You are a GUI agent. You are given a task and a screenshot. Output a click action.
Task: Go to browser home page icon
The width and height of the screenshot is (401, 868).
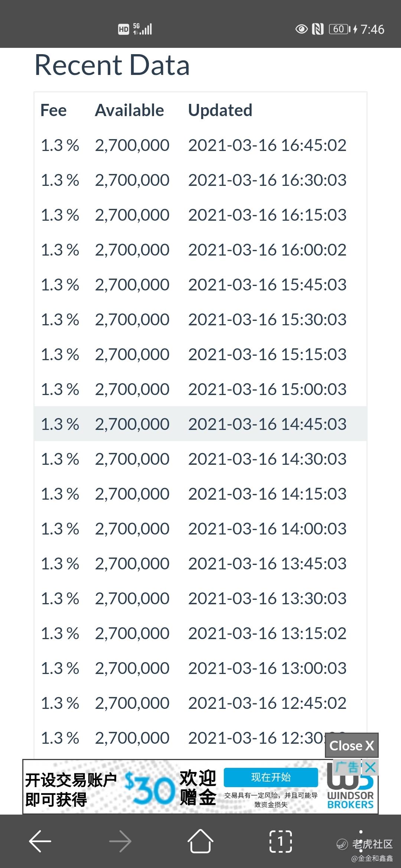pos(200,841)
